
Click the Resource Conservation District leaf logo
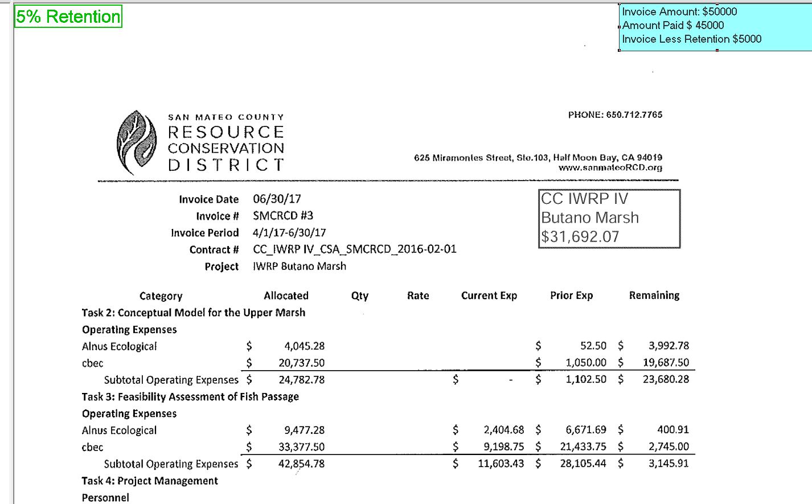pos(136,142)
